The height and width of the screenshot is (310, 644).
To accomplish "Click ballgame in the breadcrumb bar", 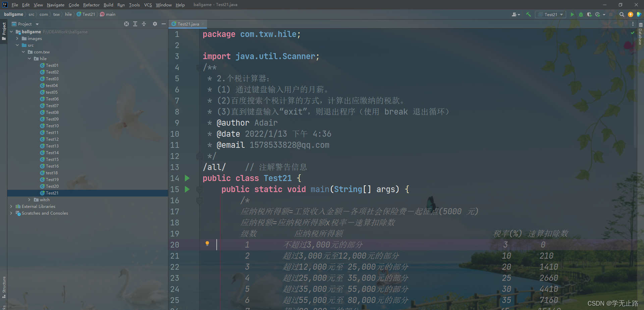I will (13, 14).
